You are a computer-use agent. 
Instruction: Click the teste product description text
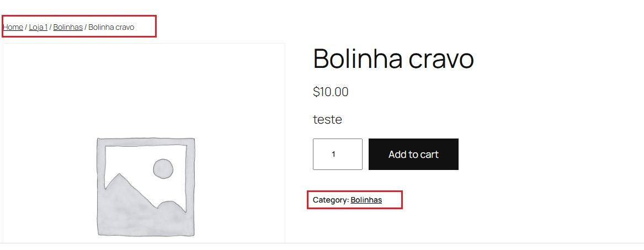[327, 119]
